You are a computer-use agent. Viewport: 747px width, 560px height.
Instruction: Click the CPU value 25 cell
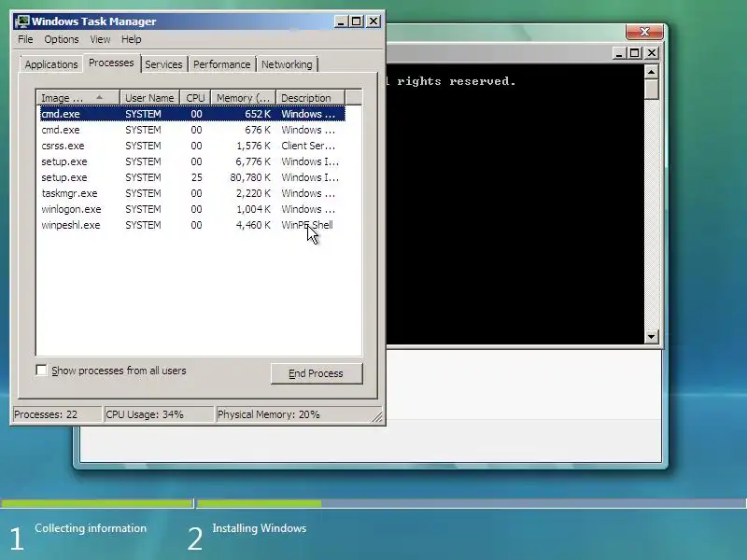pos(196,177)
